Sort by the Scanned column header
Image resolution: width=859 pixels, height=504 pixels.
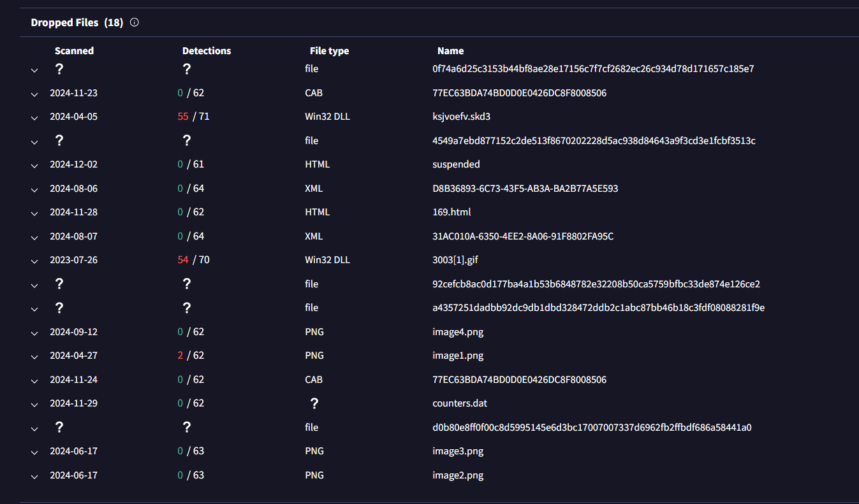click(x=74, y=51)
